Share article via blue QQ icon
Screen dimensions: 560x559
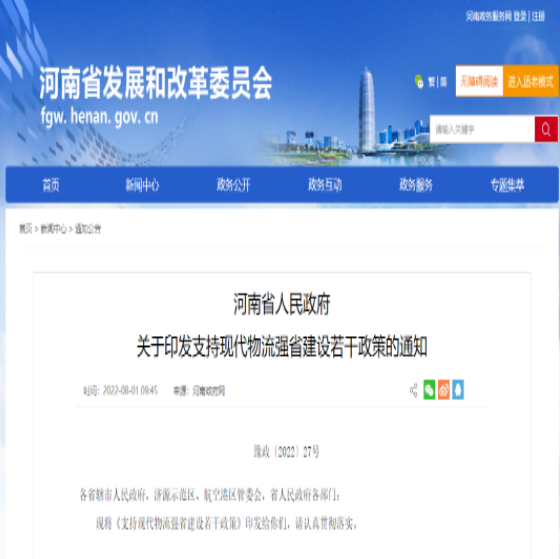click(x=458, y=389)
